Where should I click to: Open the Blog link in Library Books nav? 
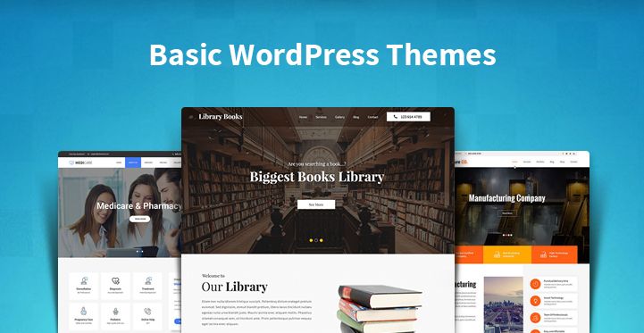click(x=356, y=117)
